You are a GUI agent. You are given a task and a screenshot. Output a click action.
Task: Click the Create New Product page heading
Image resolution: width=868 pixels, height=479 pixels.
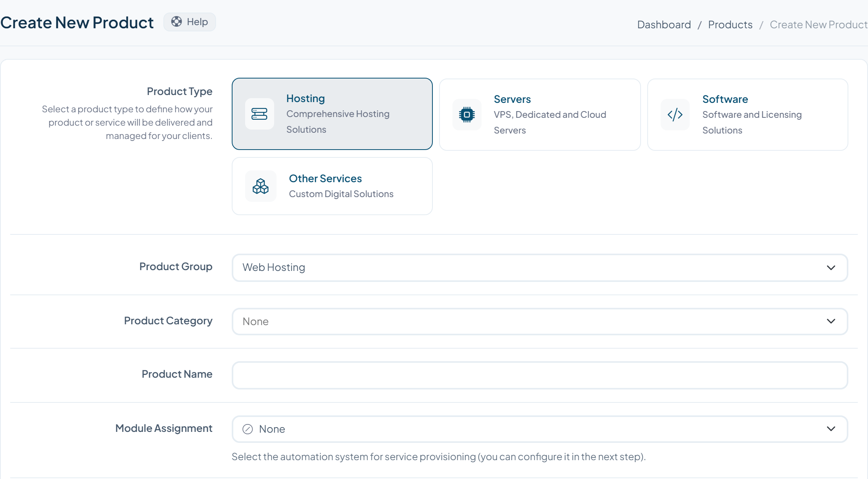tap(77, 23)
